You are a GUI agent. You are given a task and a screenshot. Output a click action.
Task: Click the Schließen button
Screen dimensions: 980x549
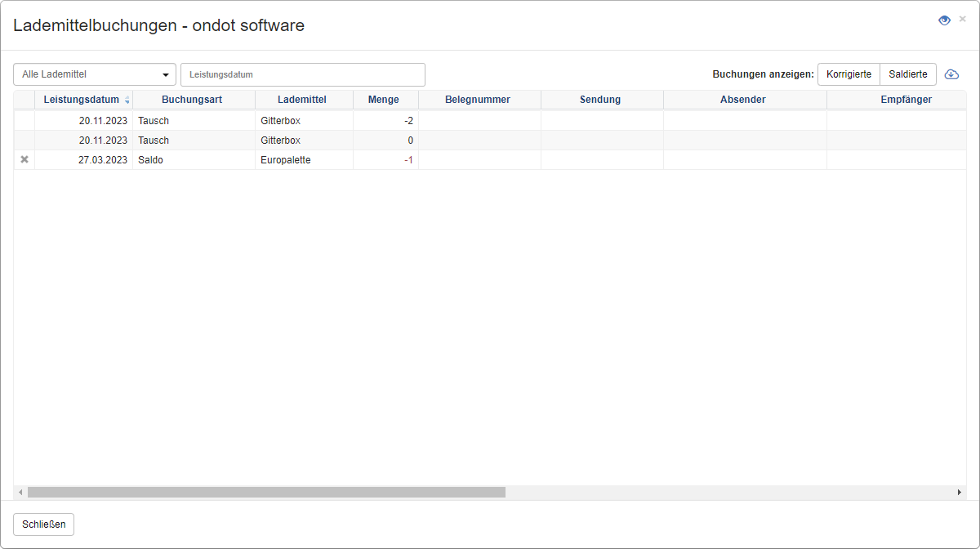tap(43, 524)
